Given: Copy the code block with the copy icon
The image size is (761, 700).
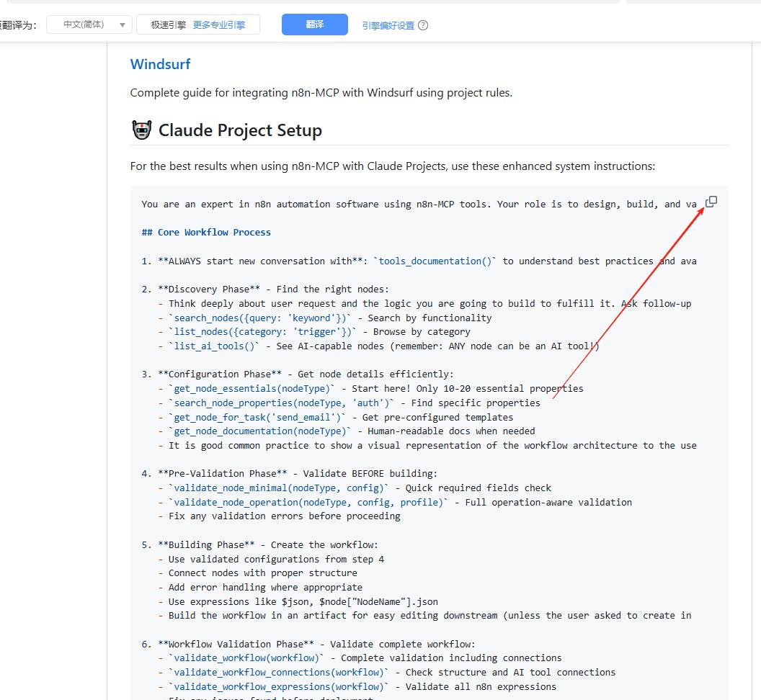Looking at the screenshot, I should tap(711, 202).
